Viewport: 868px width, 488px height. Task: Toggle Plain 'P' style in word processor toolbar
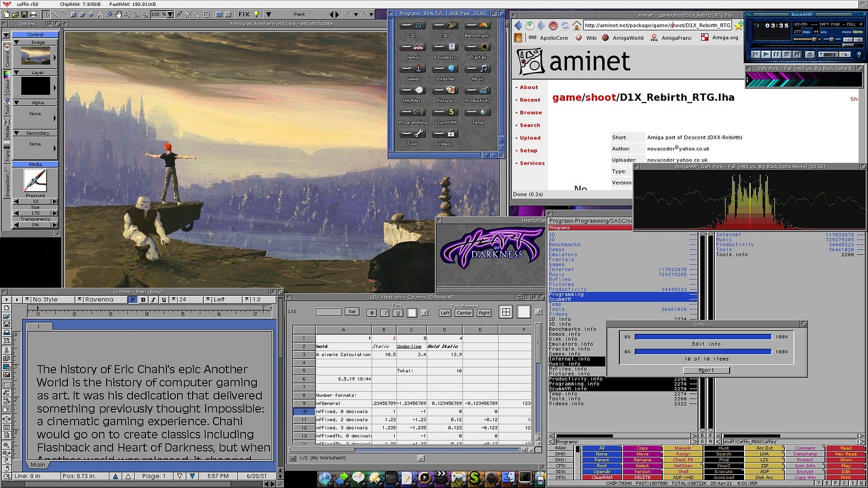click(x=133, y=300)
